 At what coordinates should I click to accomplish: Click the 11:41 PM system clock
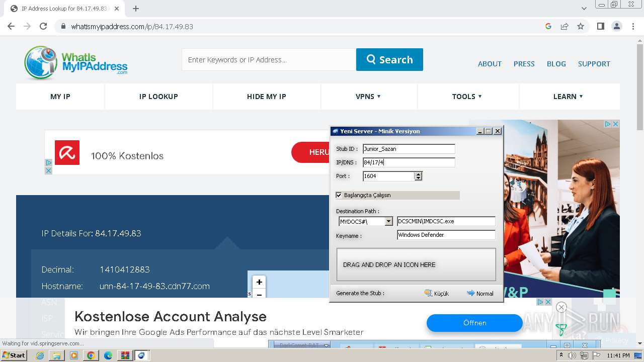click(618, 355)
